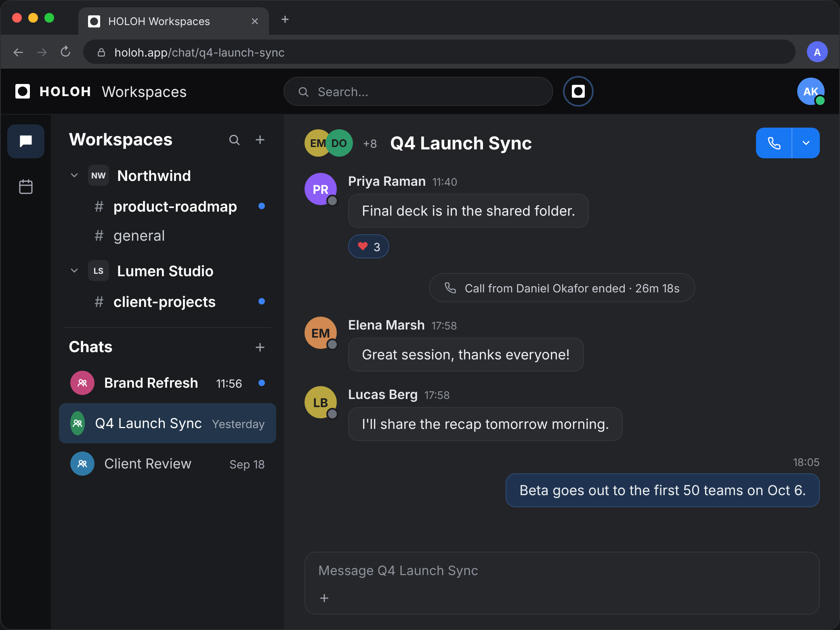Click the HOLOH assistant circle icon
Image resolution: width=840 pixels, height=630 pixels.
click(578, 91)
